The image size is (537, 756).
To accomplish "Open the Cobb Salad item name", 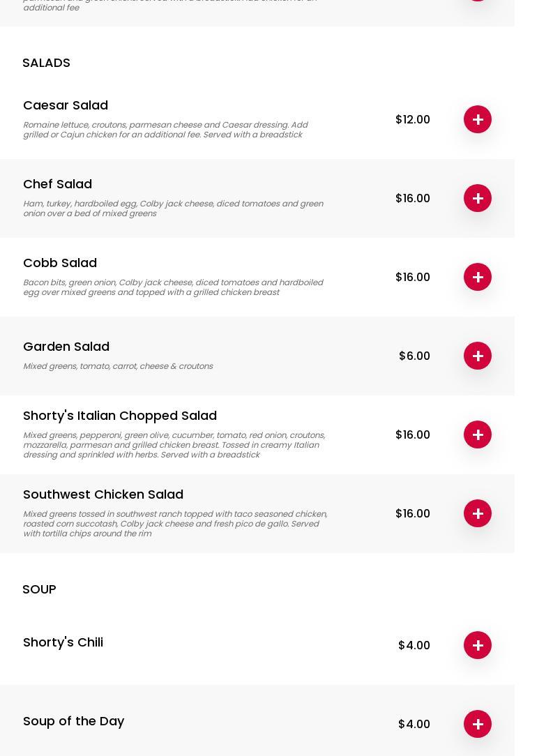I will [60, 263].
